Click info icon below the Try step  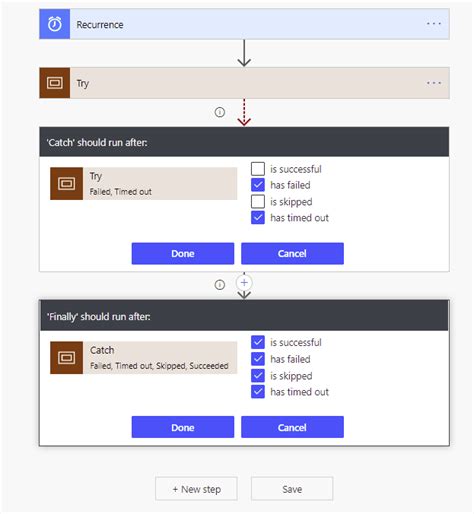(220, 112)
